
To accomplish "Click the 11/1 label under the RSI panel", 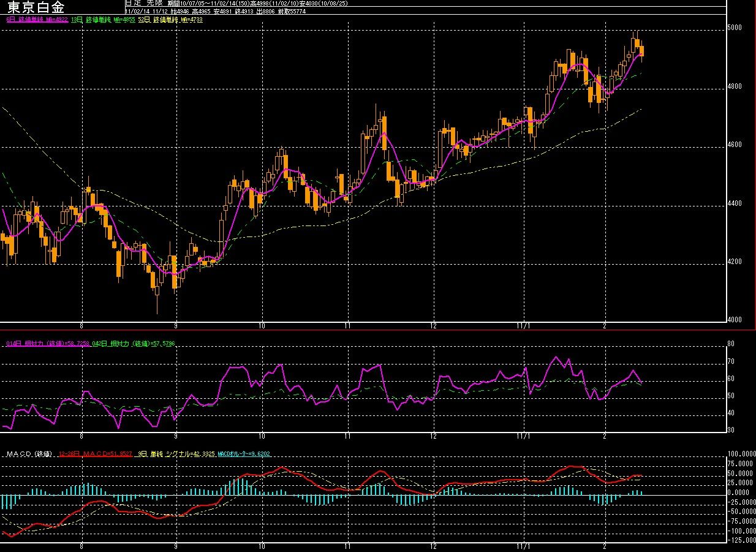I will click(x=524, y=436).
